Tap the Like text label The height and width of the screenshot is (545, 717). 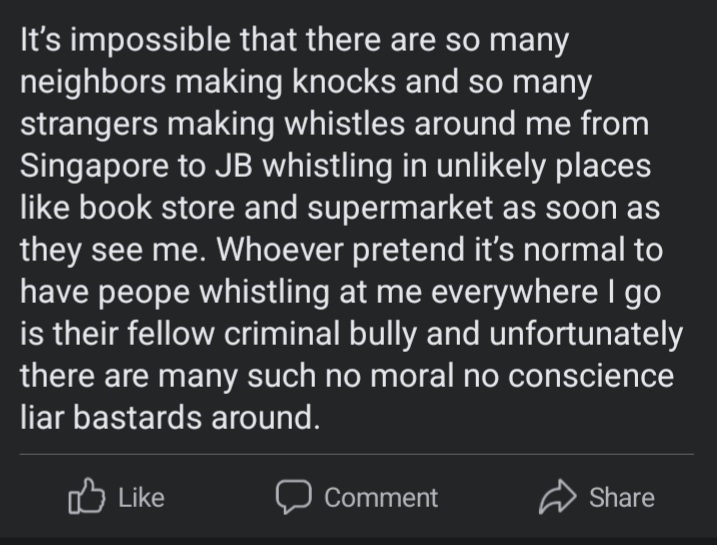pos(141,497)
